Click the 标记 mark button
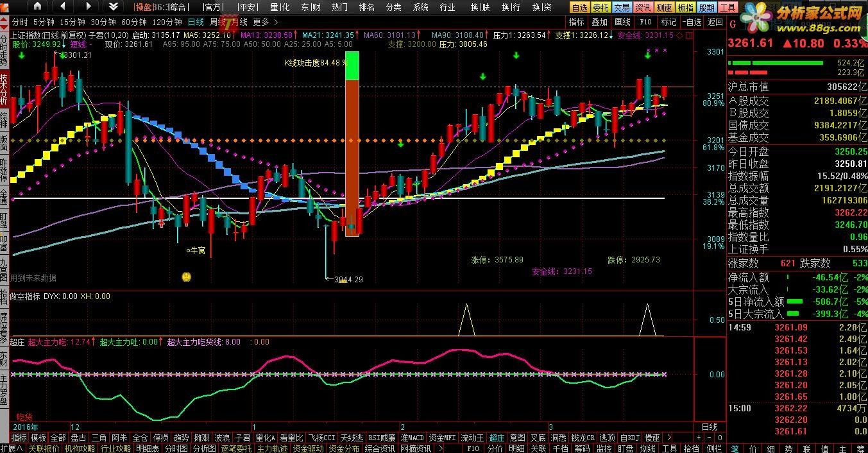 [x=668, y=22]
